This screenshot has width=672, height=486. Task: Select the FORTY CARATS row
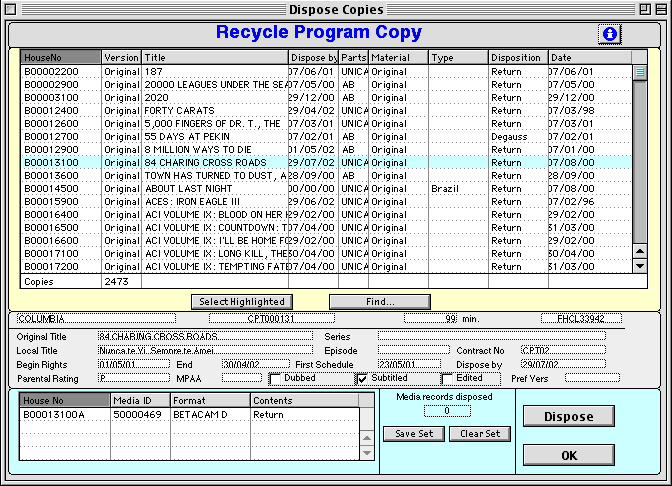[x=326, y=111]
